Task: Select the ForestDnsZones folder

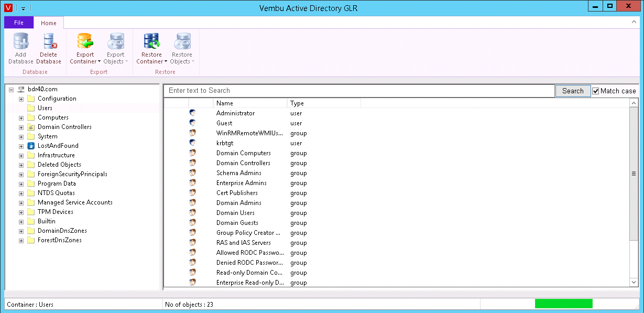Action: 60,240
